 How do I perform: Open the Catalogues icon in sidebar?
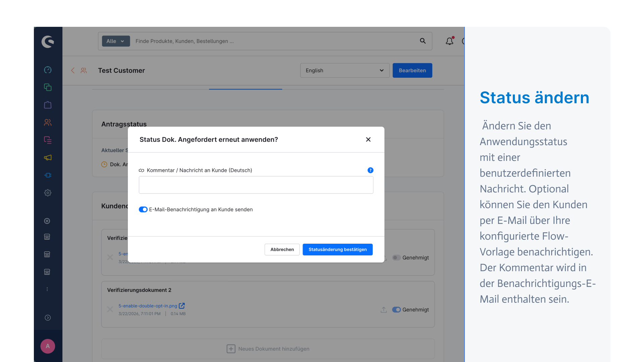48,87
